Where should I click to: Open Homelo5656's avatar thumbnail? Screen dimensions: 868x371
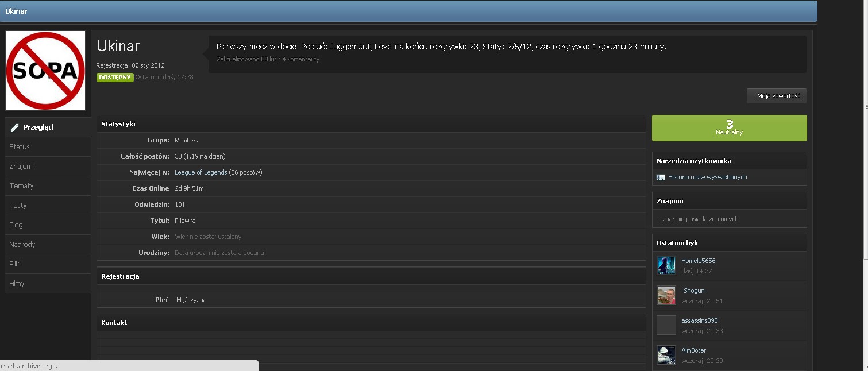click(x=666, y=265)
